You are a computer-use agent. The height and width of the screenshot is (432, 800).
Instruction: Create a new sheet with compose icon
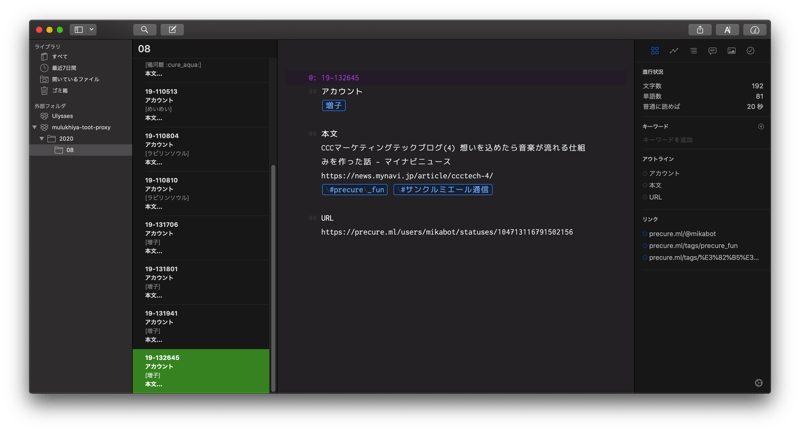tap(172, 30)
